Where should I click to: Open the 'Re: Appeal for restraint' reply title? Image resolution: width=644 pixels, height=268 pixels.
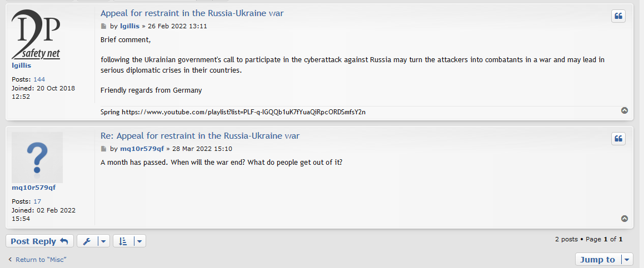(x=199, y=136)
